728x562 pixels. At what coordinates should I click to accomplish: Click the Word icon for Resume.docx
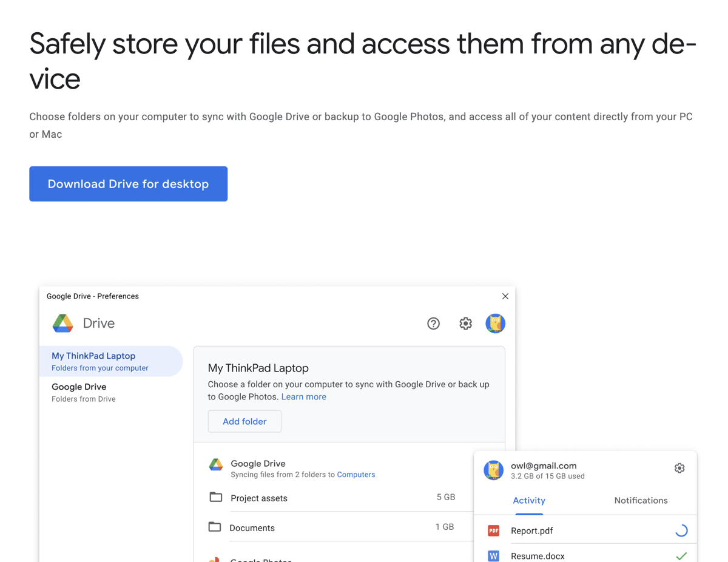(494, 556)
